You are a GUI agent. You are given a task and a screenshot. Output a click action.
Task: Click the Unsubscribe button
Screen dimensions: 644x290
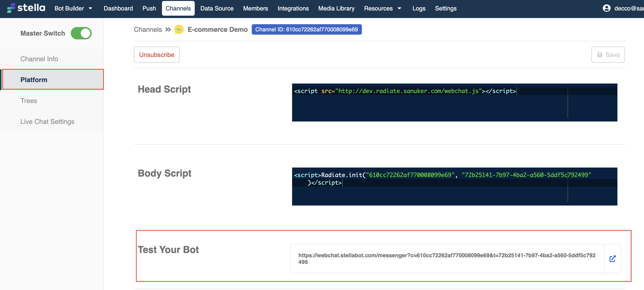(156, 54)
